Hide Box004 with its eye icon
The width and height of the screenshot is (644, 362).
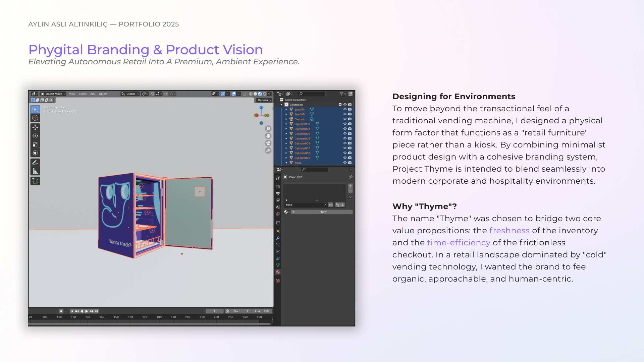345,109
